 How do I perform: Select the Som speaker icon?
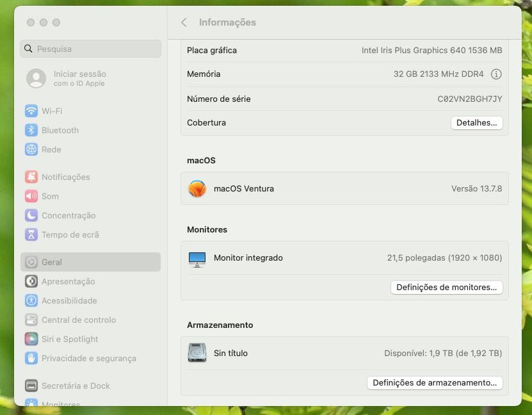[x=31, y=197]
